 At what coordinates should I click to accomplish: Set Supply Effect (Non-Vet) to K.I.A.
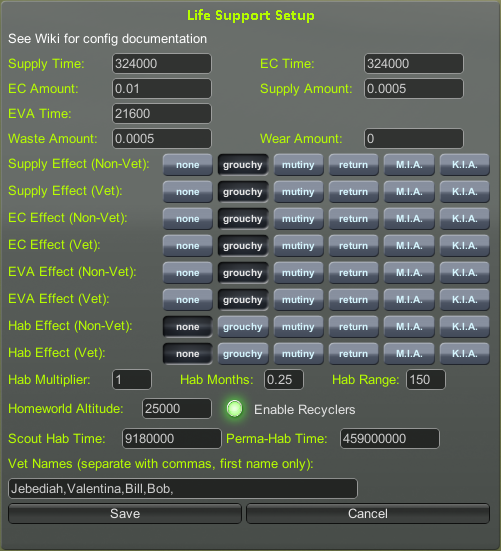464,165
